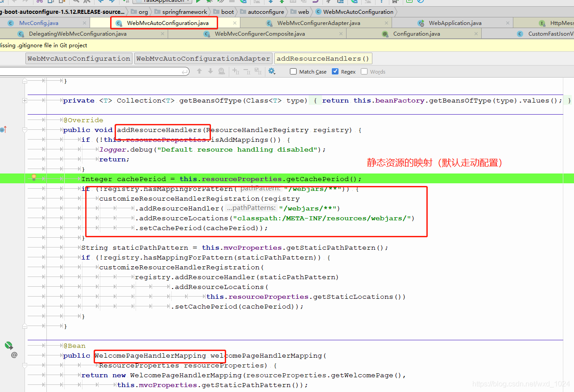Expand the getBeansOfType folded method
This screenshot has width=574, height=392.
(25, 100)
